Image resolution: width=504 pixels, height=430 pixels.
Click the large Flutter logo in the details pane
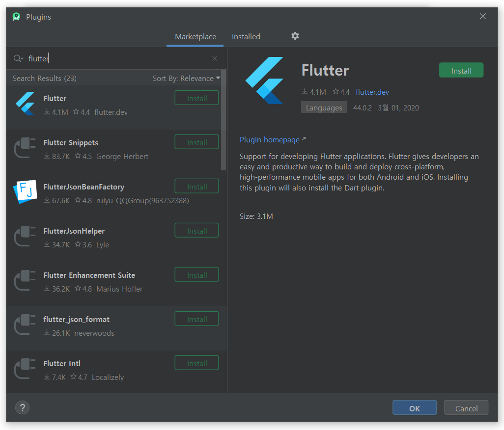(265, 81)
